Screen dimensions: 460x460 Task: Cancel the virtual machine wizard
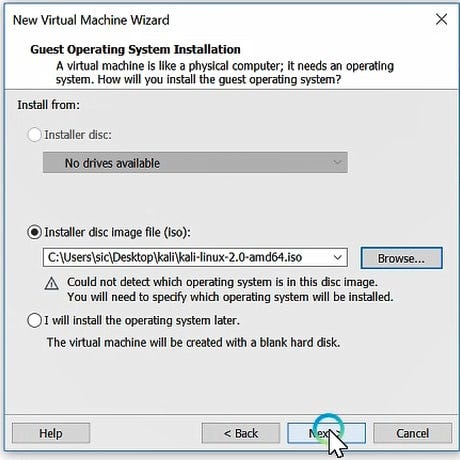413,433
